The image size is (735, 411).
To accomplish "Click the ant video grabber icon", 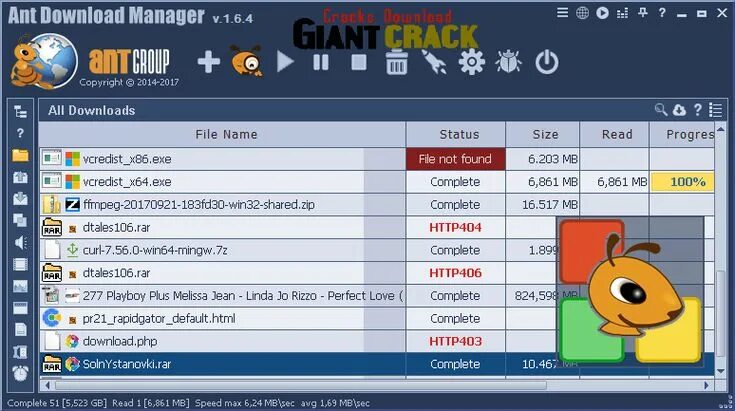I will 247,61.
